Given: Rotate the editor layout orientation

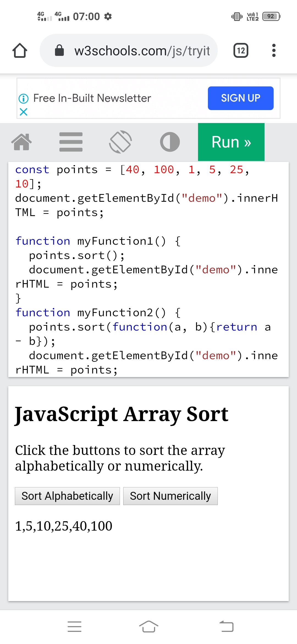Looking at the screenshot, I should coord(120,142).
